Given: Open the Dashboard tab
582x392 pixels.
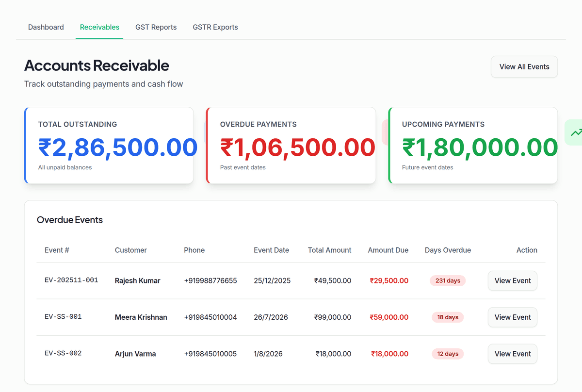Looking at the screenshot, I should [46, 27].
